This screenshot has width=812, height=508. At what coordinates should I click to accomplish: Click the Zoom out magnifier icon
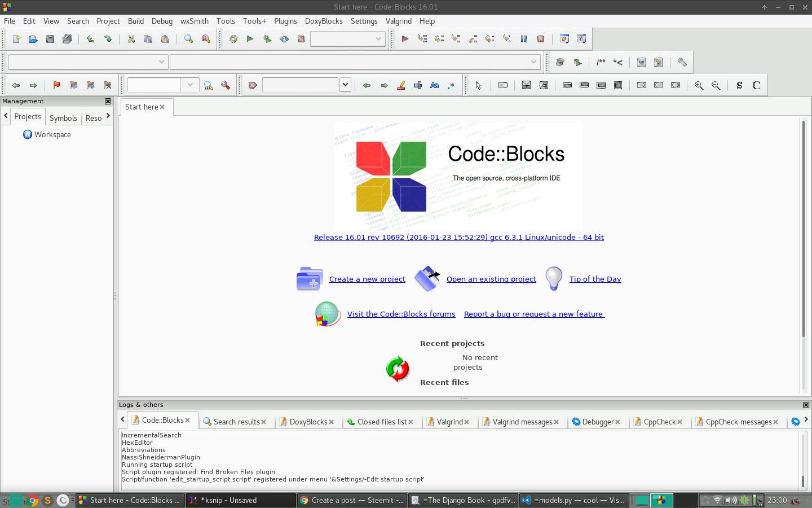click(716, 85)
